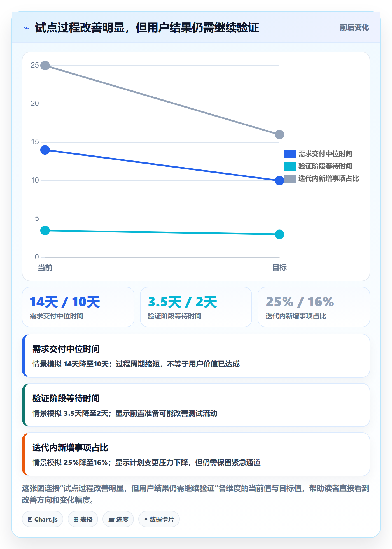Click legend text 验证阶段等待时间
The image size is (392, 549).
point(325,166)
